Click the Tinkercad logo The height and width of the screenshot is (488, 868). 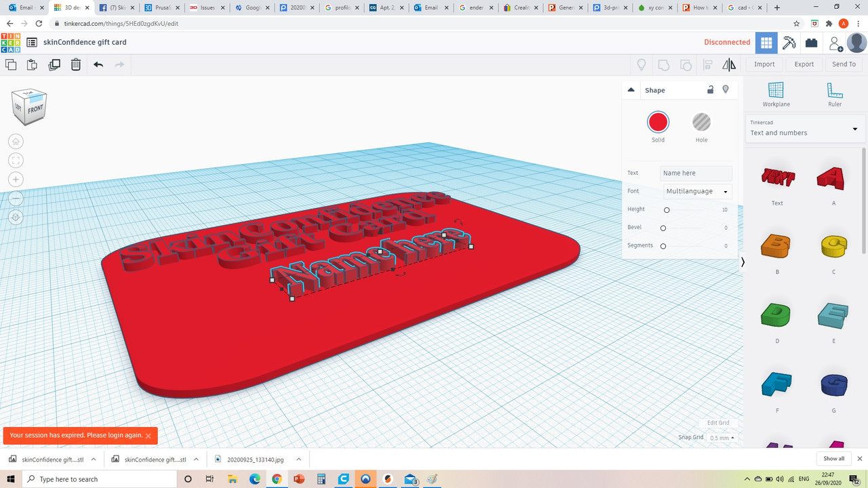click(x=11, y=42)
